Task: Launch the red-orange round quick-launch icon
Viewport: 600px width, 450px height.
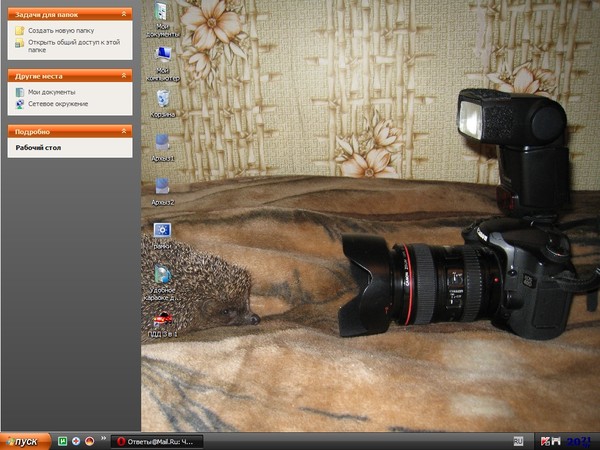Action: coord(89,441)
